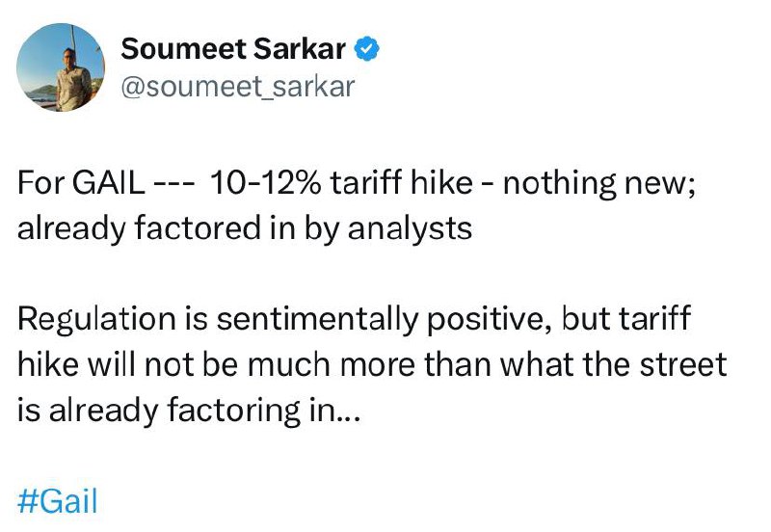
Task: Click the words 'sentimentally positive'
Action: 384,319
